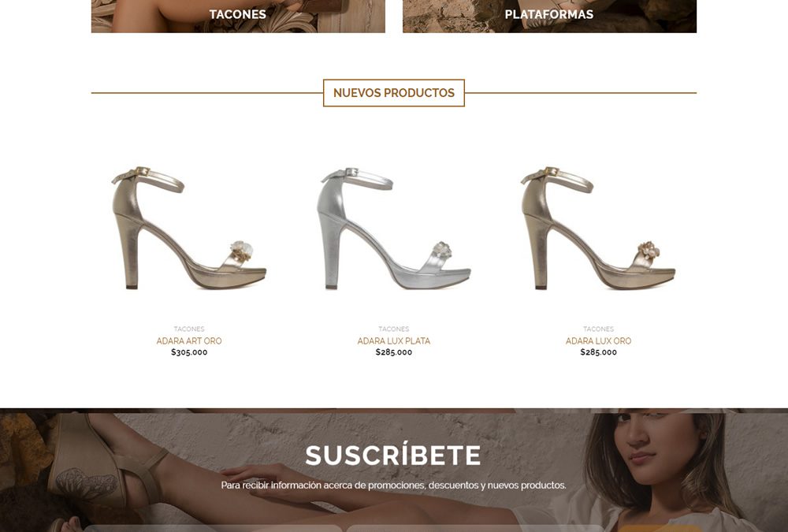Click the SUSCRÍBETE heading
Image resolution: width=788 pixels, height=532 pixels.
point(393,456)
